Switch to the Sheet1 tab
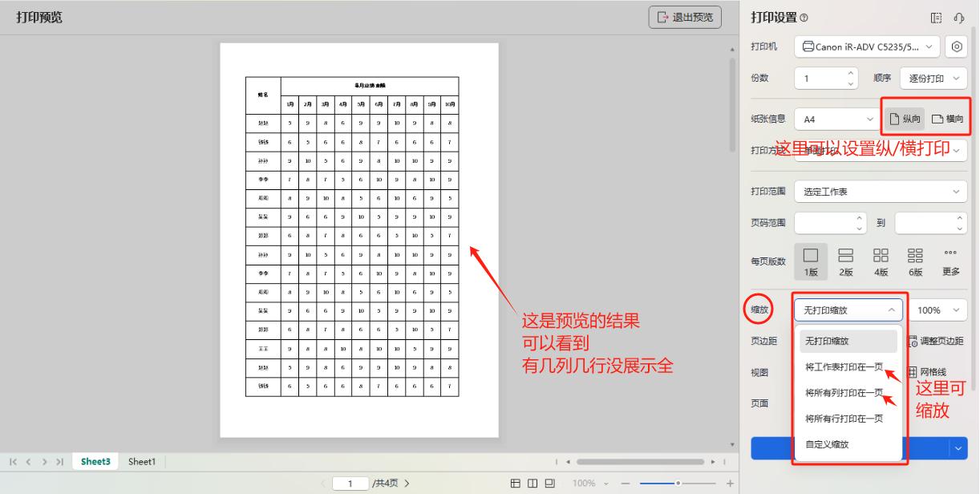The height and width of the screenshot is (494, 980). click(x=142, y=462)
